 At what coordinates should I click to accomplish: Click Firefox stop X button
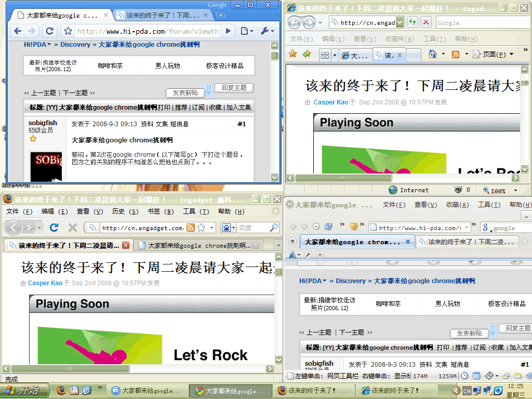[x=73, y=228]
